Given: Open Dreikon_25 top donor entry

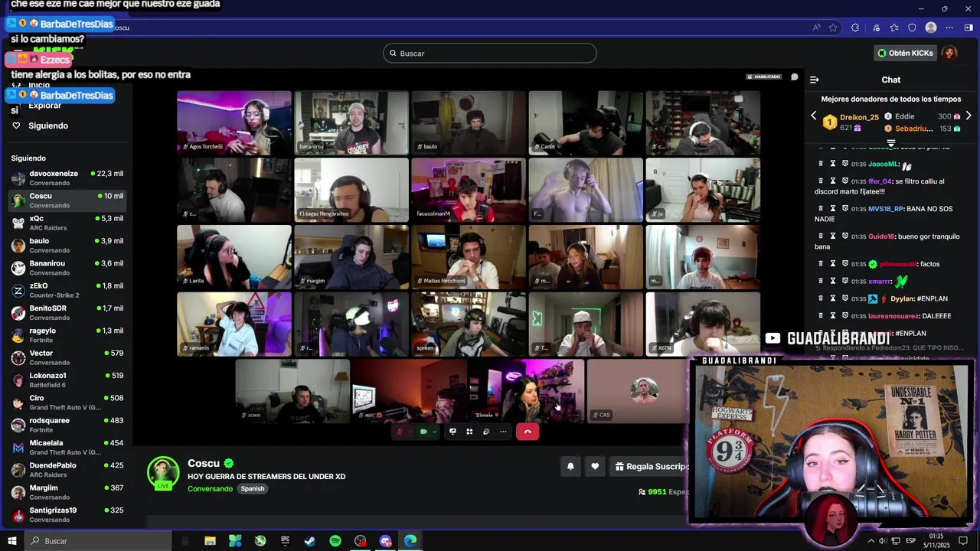Looking at the screenshot, I should click(851, 122).
